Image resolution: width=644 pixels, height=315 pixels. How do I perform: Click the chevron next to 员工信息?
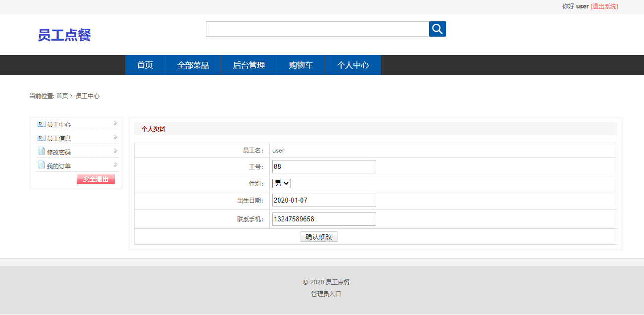coord(115,137)
